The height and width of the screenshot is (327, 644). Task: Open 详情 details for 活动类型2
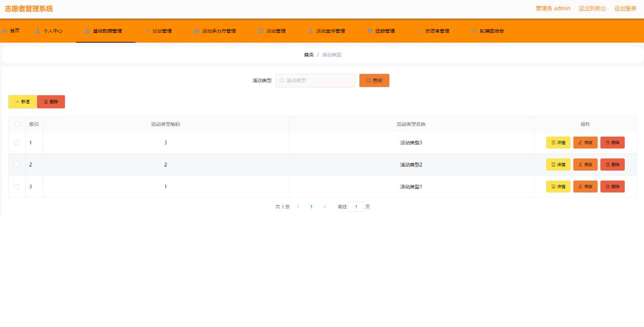click(558, 165)
